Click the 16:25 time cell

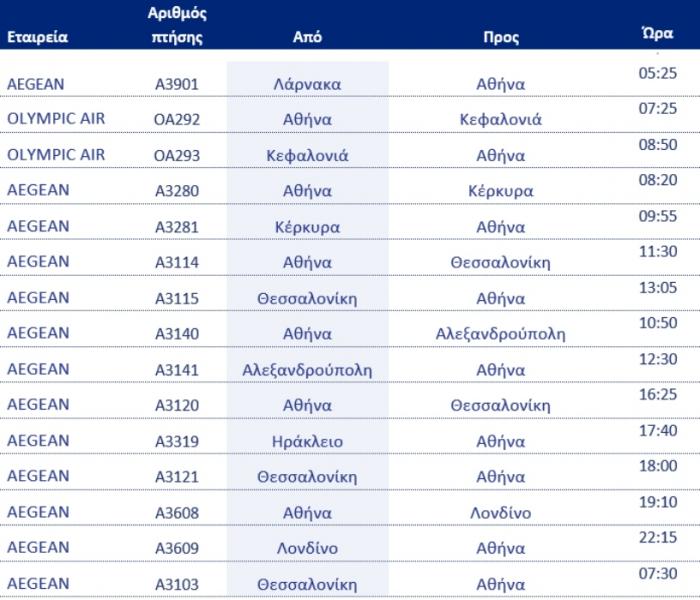[658, 395]
